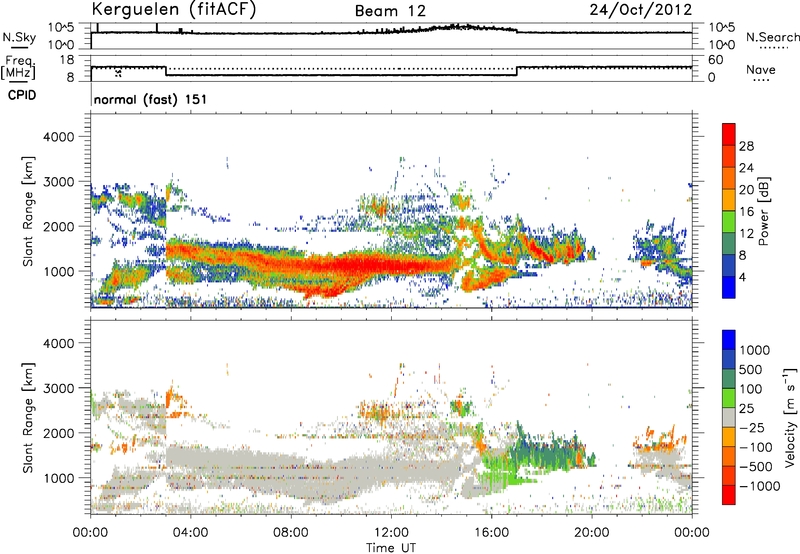Click the gray segment of the velocity colorbar
The width and height of the screenshot is (800, 554).
[729, 417]
